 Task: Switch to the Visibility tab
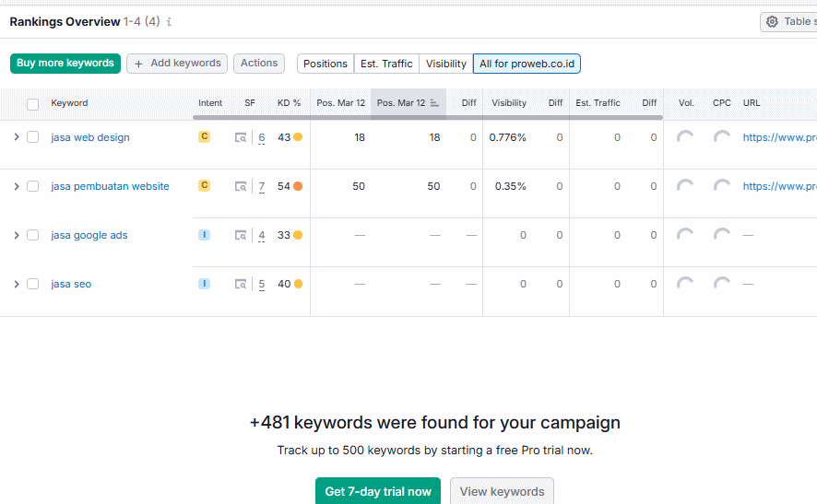[x=446, y=64]
